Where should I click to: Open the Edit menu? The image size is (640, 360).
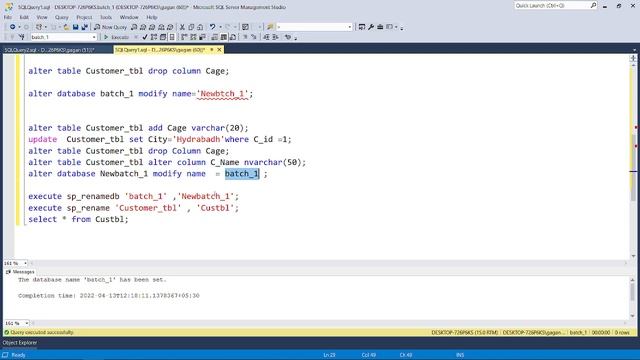(24, 17)
